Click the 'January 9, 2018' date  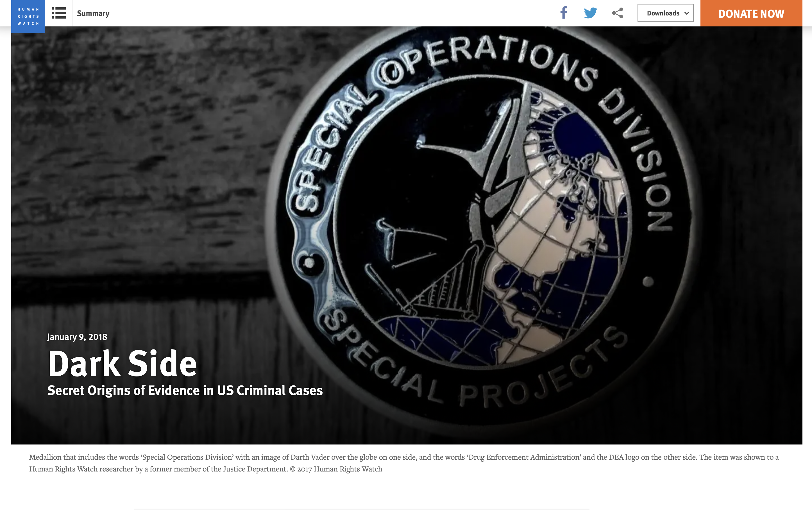[x=77, y=337]
